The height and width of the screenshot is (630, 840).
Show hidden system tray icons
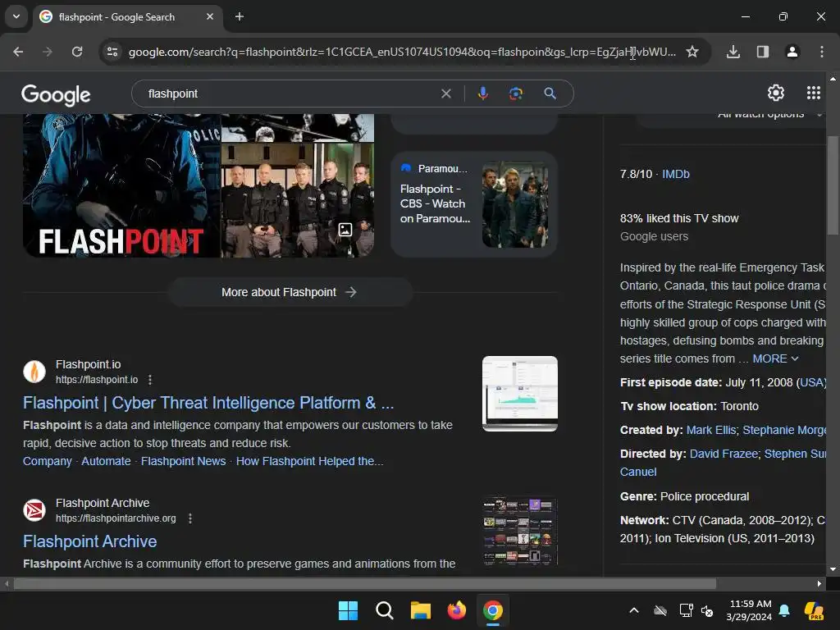pos(634,610)
